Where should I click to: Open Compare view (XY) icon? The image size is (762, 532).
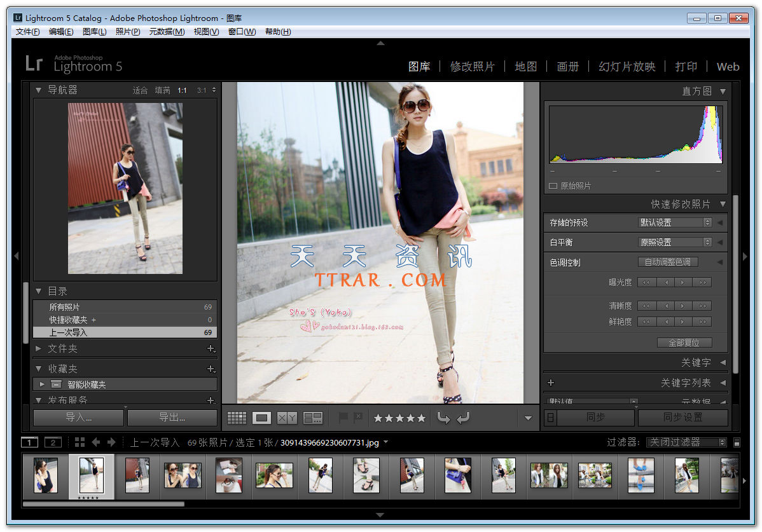(x=287, y=418)
